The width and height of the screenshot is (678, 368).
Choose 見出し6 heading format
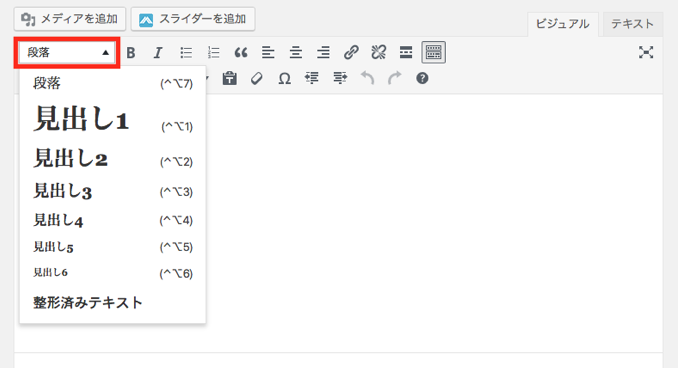coord(112,273)
